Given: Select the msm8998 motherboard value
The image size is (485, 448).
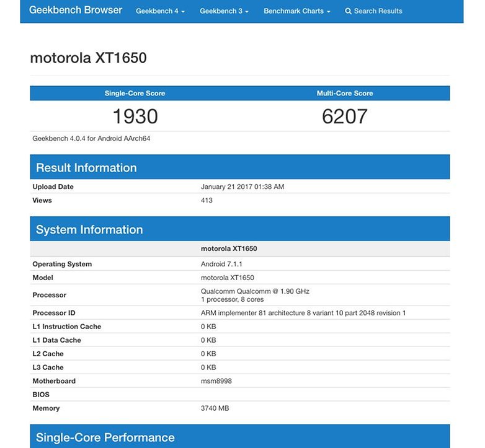Looking at the screenshot, I should click(216, 381).
